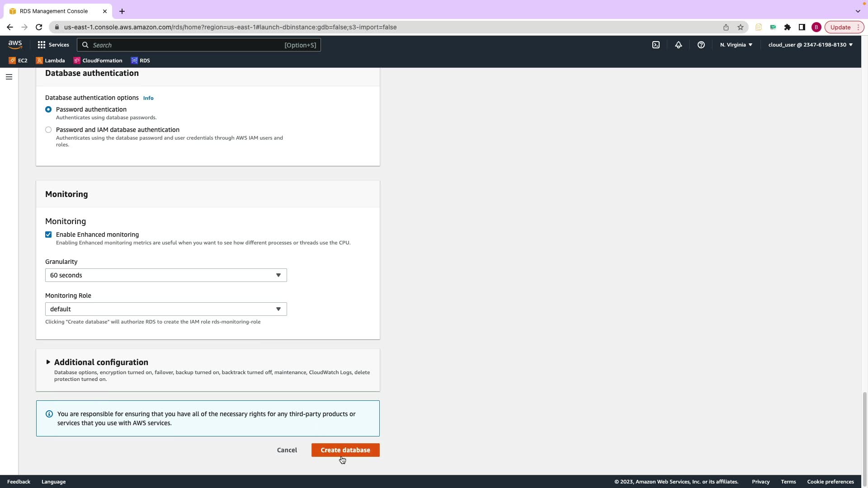Open the notifications bell icon

(678, 45)
